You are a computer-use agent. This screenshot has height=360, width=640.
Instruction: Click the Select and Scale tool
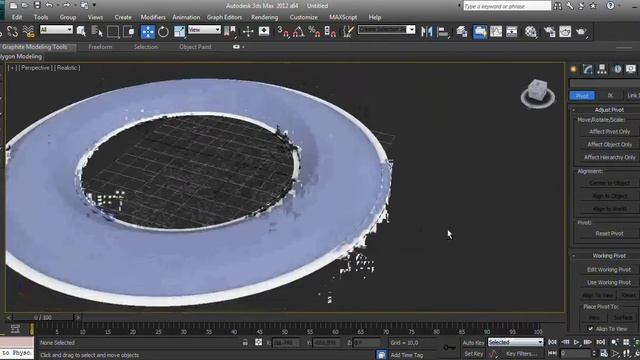tap(179, 32)
